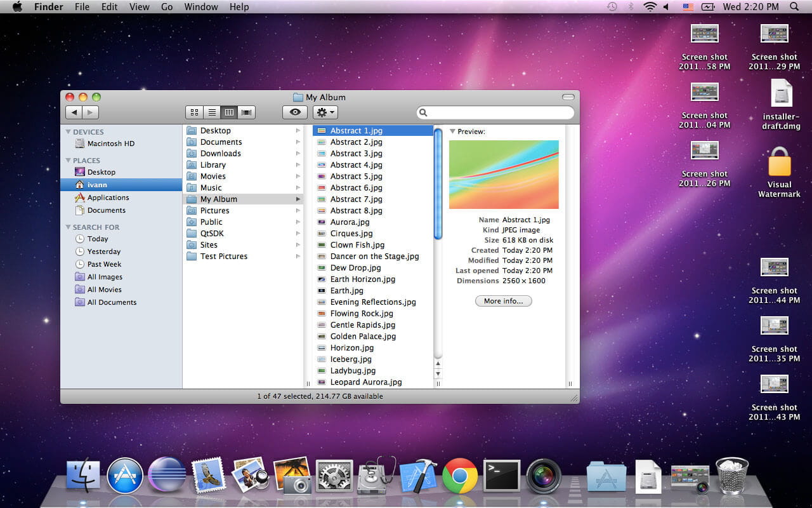Viewport: 812px width, 508px height.
Task: Open System Preferences in the Dock
Action: point(334,476)
